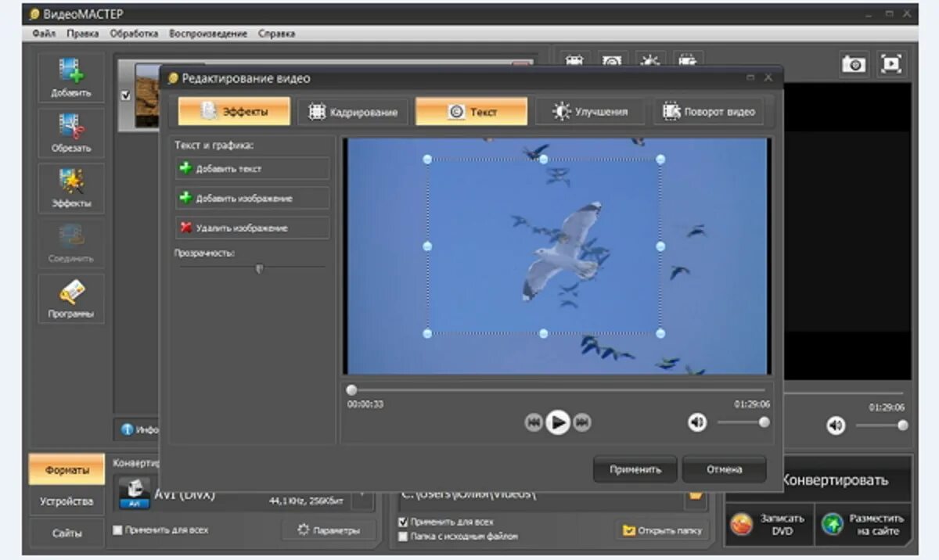The image size is (939, 560).
Task: Open the Правка menu
Action: click(x=82, y=34)
